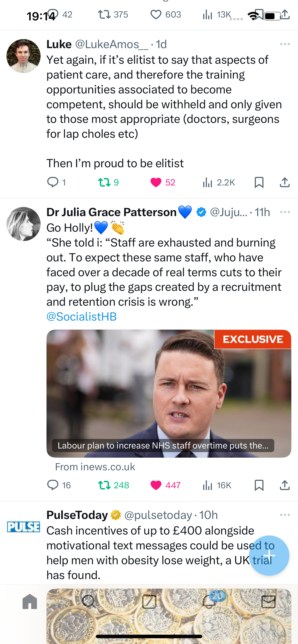
Task: Open the Messages envelope tab
Action: (268, 602)
